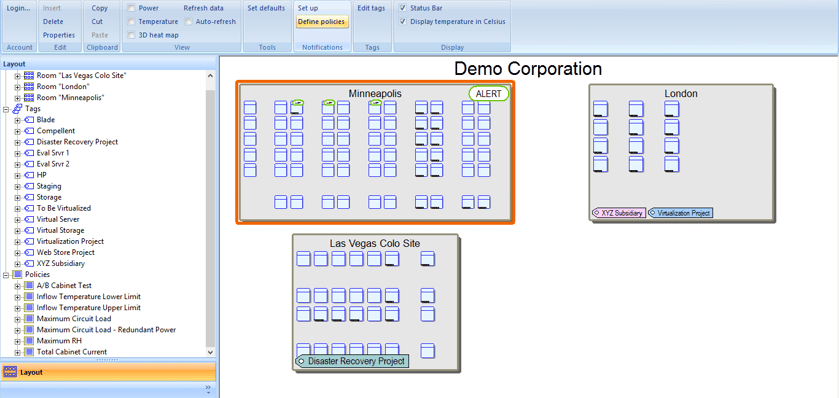Select the Las Vegas Colo Site room title

[x=375, y=243]
